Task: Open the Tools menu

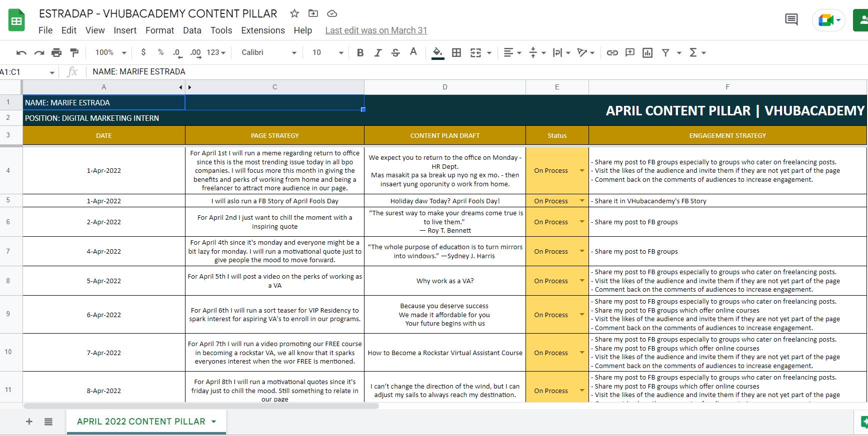Action: (221, 30)
